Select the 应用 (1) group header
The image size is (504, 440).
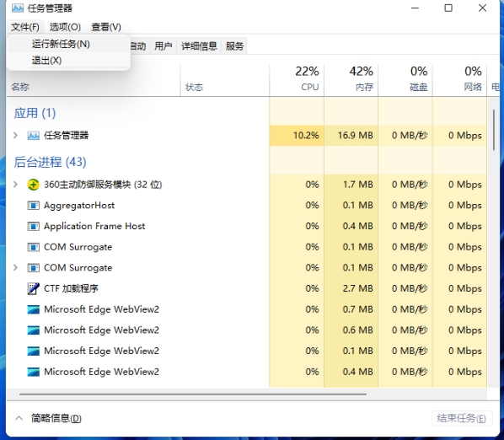35,113
